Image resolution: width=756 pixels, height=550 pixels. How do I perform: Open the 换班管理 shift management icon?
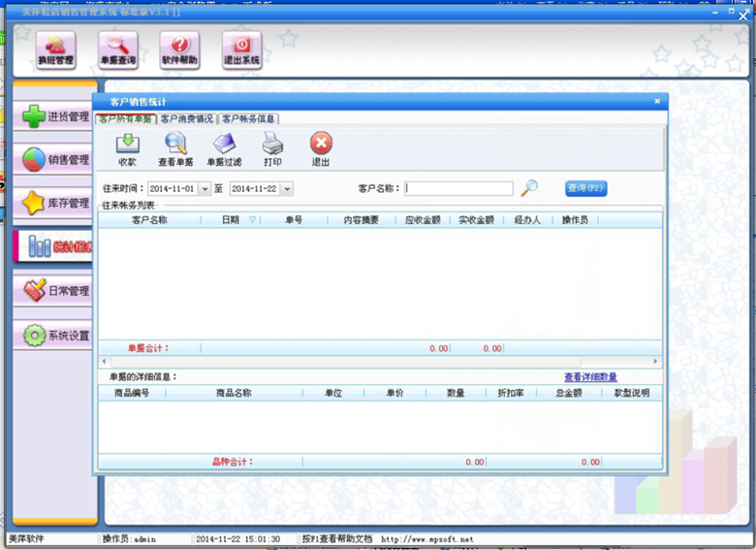(x=55, y=50)
